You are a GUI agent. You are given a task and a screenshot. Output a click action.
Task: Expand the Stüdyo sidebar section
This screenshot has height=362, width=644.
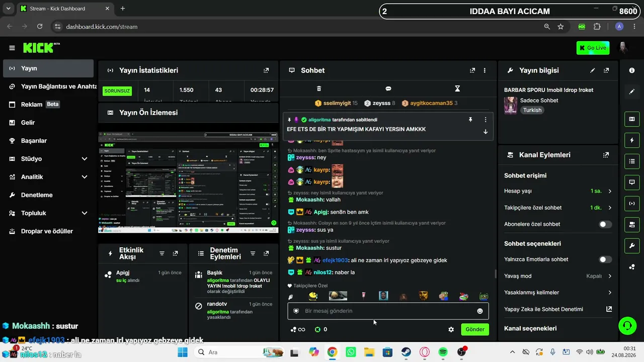tap(84, 159)
